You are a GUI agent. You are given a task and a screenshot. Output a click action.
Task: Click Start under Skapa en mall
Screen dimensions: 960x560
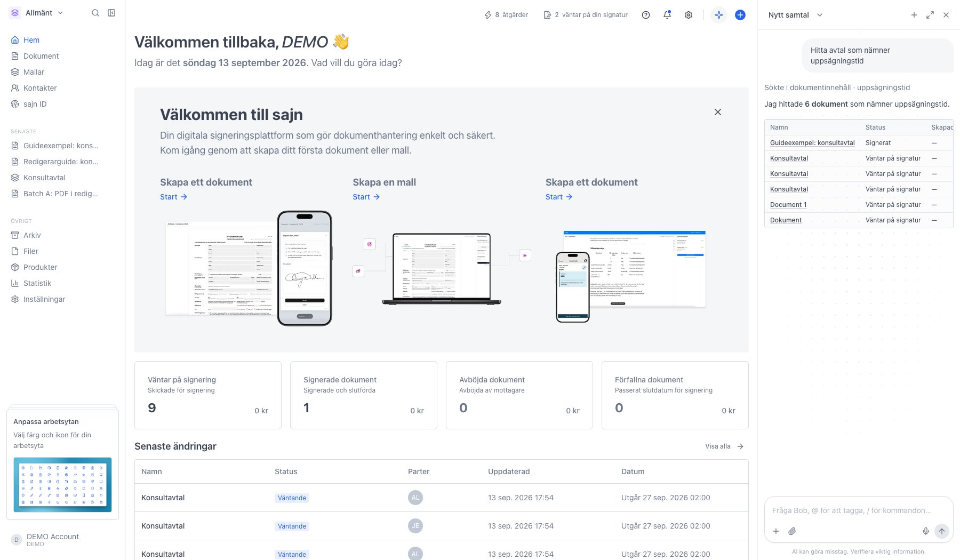[366, 197]
